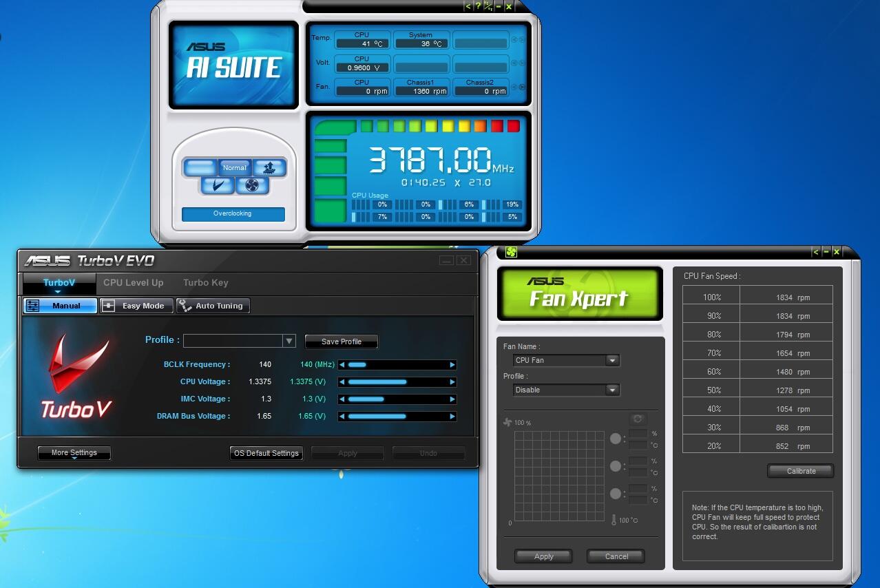The width and height of the screenshot is (880, 588).
Task: Select Manual mode in TurboV EVO
Action: pyautogui.click(x=60, y=306)
